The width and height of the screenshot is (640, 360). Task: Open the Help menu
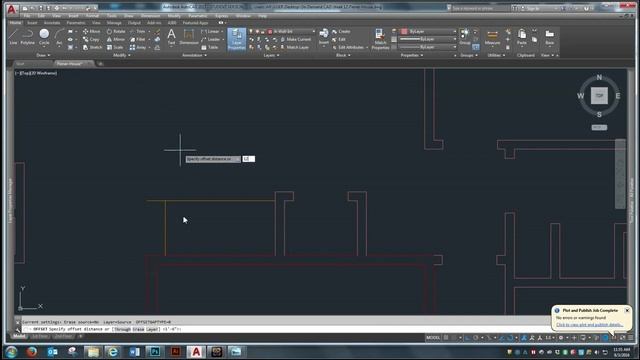(262, 16)
